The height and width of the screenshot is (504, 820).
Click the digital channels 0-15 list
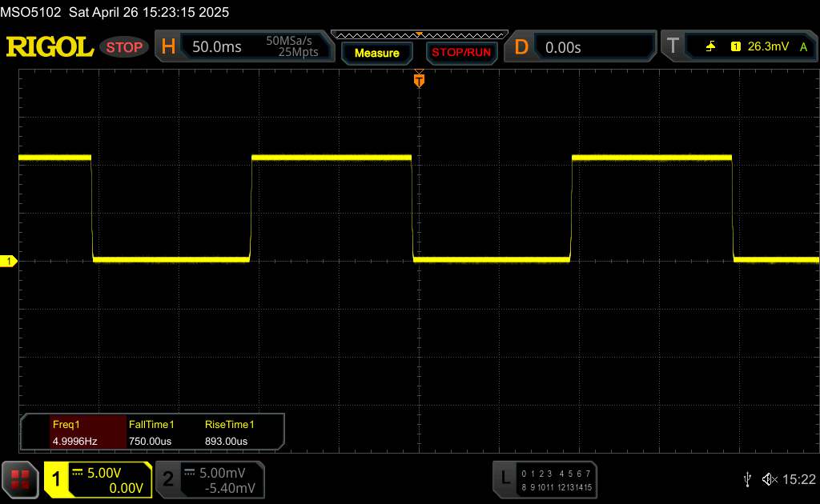click(x=557, y=481)
